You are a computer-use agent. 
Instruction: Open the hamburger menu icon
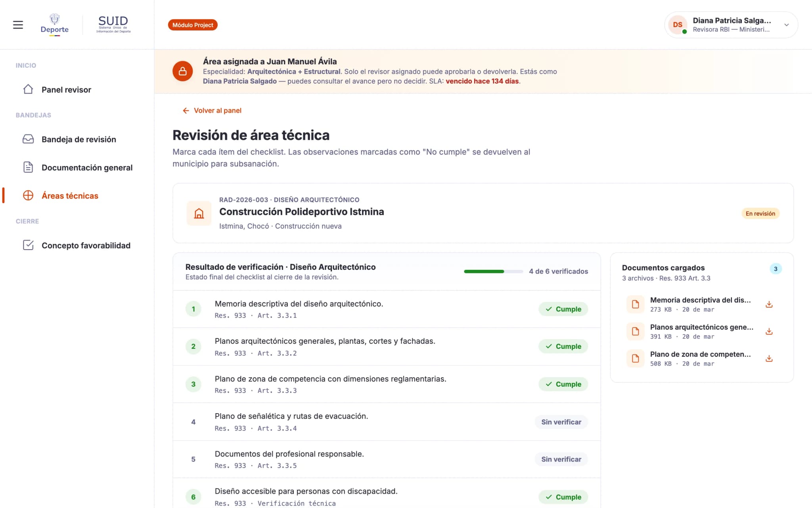[18, 25]
